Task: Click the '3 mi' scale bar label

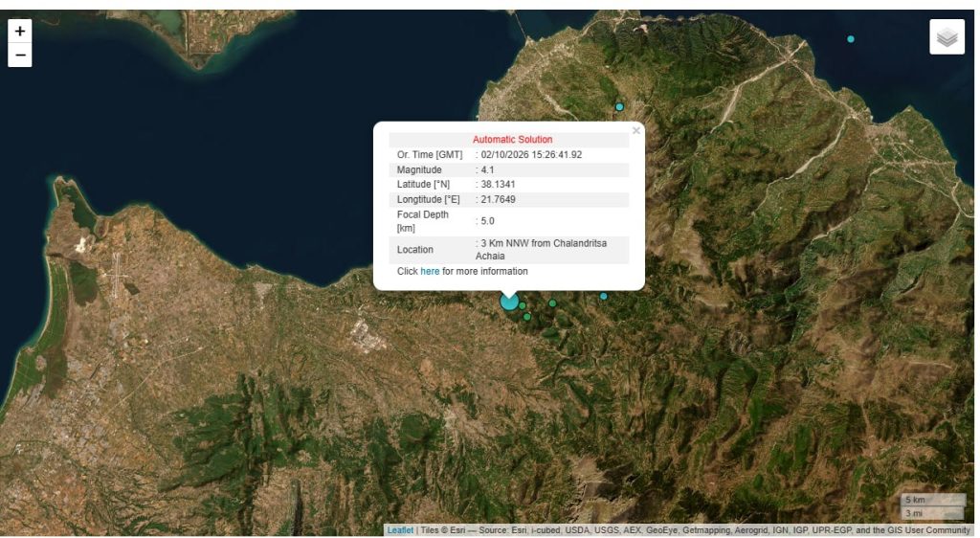Action: point(914,513)
